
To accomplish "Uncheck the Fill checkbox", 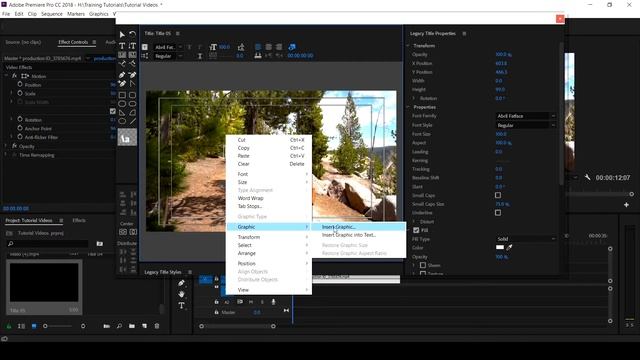I will click(x=416, y=230).
